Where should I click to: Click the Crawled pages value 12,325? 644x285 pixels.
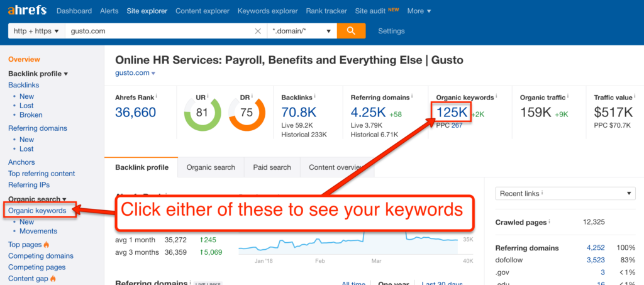(594, 222)
